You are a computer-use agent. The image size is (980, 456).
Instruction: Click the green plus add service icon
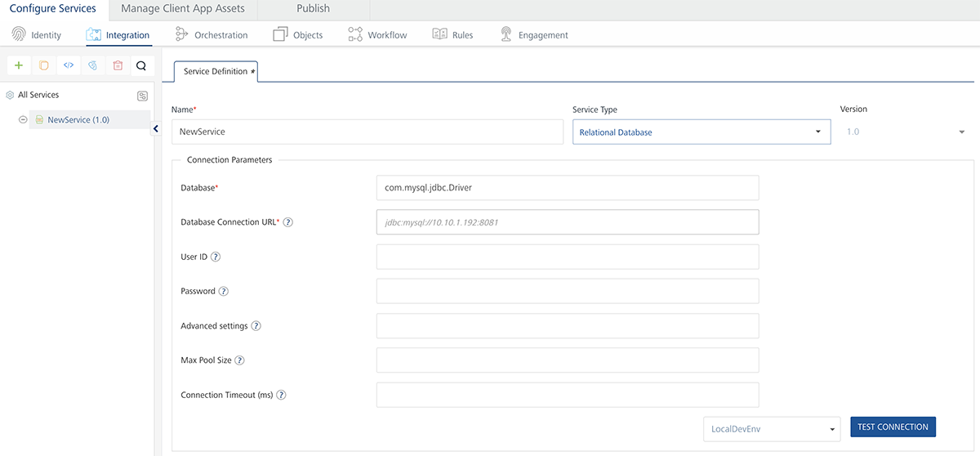[x=19, y=65]
